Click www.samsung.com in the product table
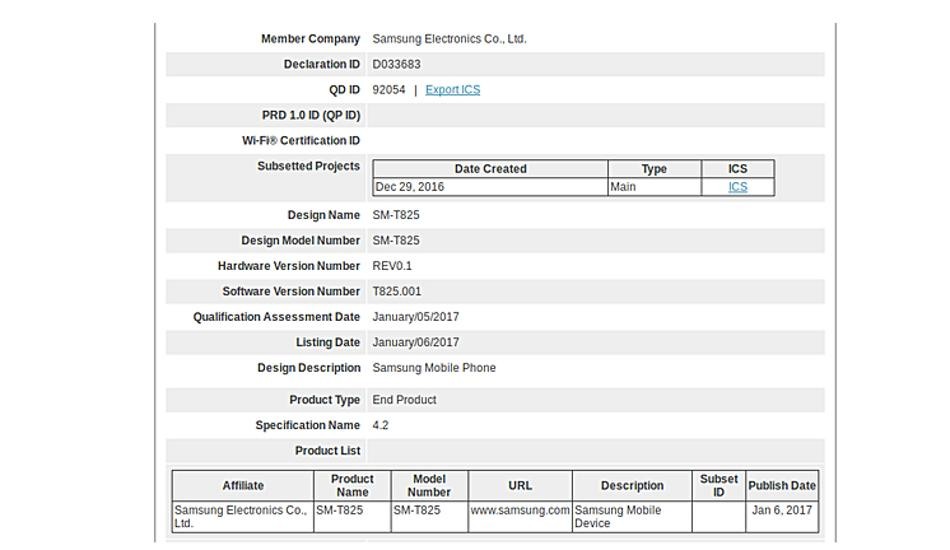This screenshot has height=550, width=950. (x=519, y=510)
